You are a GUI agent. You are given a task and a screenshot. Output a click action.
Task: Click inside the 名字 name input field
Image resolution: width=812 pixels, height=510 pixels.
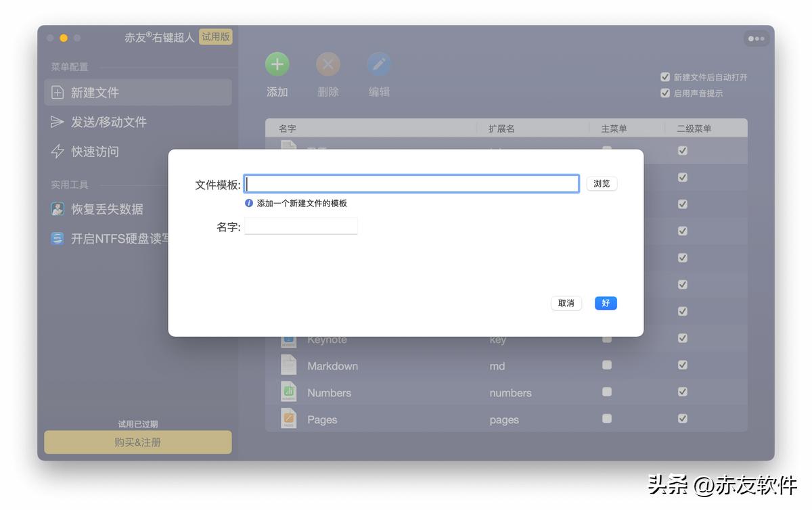point(300,225)
